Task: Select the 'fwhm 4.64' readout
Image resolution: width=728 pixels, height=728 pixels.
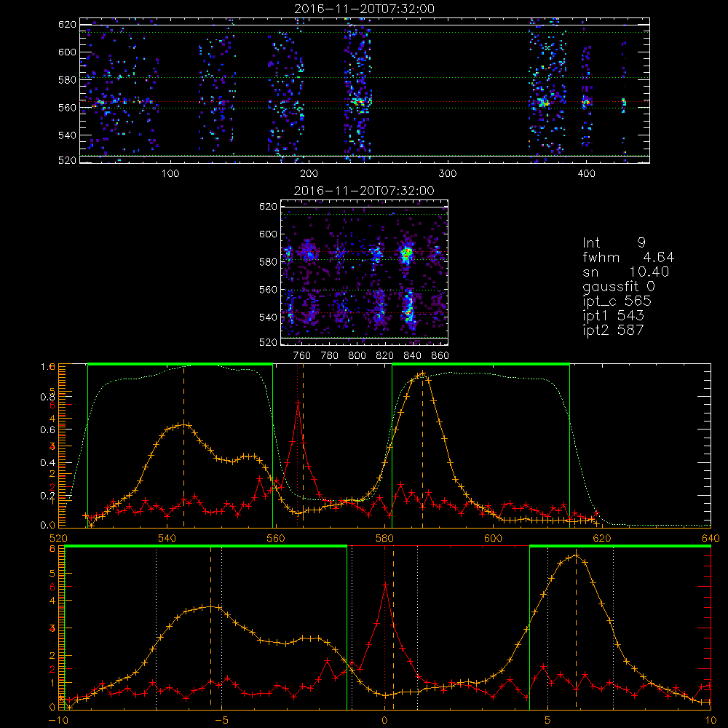Action: (x=628, y=257)
